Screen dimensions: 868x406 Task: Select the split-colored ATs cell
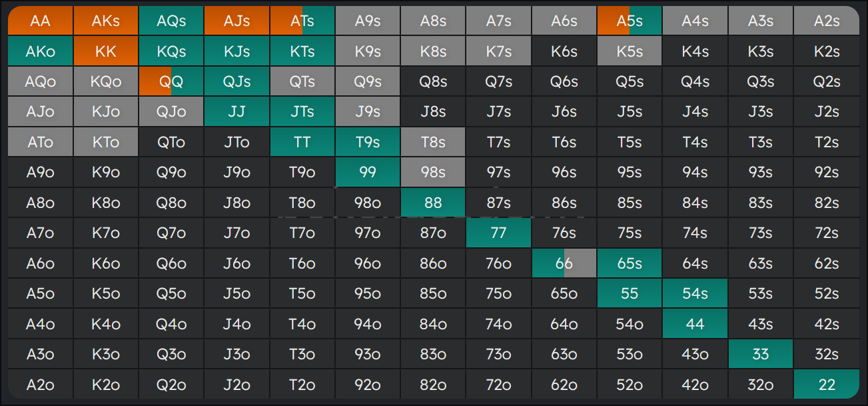point(302,21)
